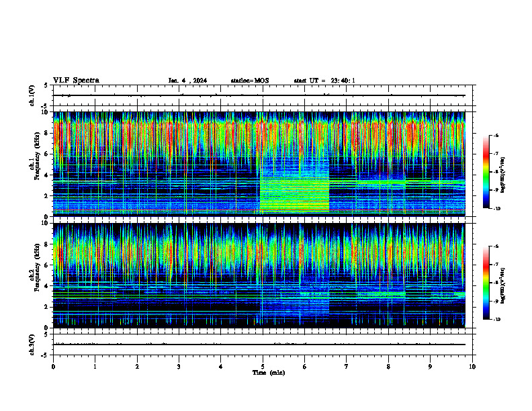The width and height of the screenshot is (532, 411).
Task: Click the ch.1 "Frequency (kHz)" axis label
Action: point(37,156)
